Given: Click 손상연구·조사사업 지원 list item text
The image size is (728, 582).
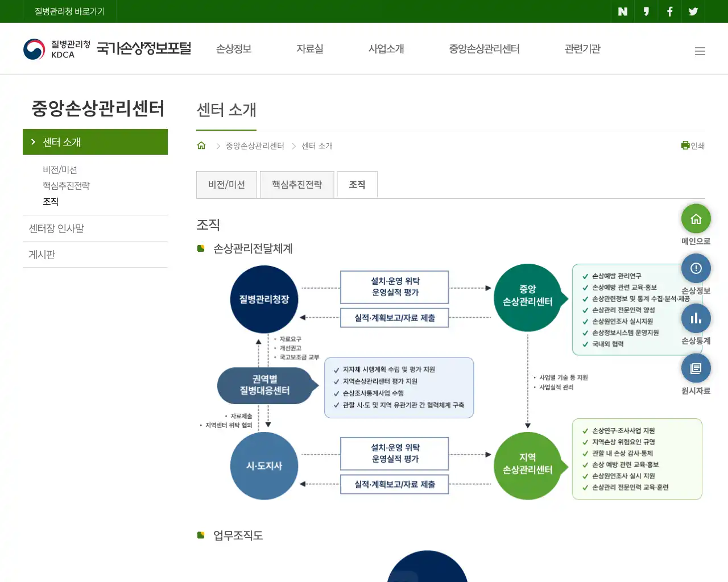Looking at the screenshot, I should coord(623,431).
